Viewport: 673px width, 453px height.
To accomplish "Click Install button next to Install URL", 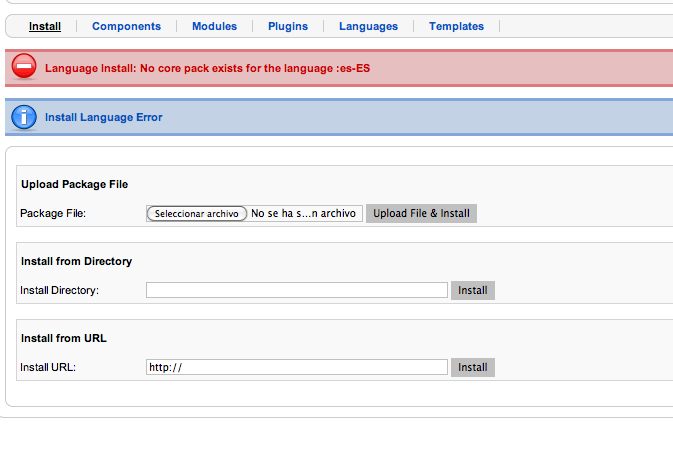I will point(473,367).
